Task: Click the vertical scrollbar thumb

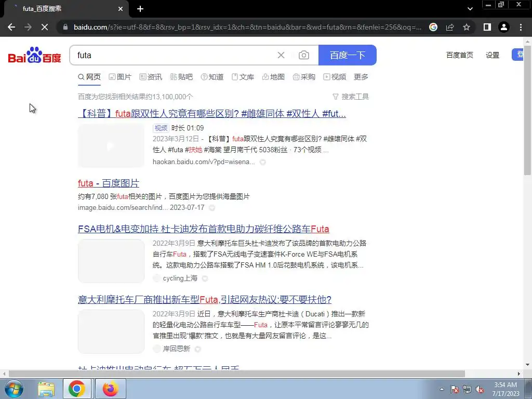Action: 528,110
